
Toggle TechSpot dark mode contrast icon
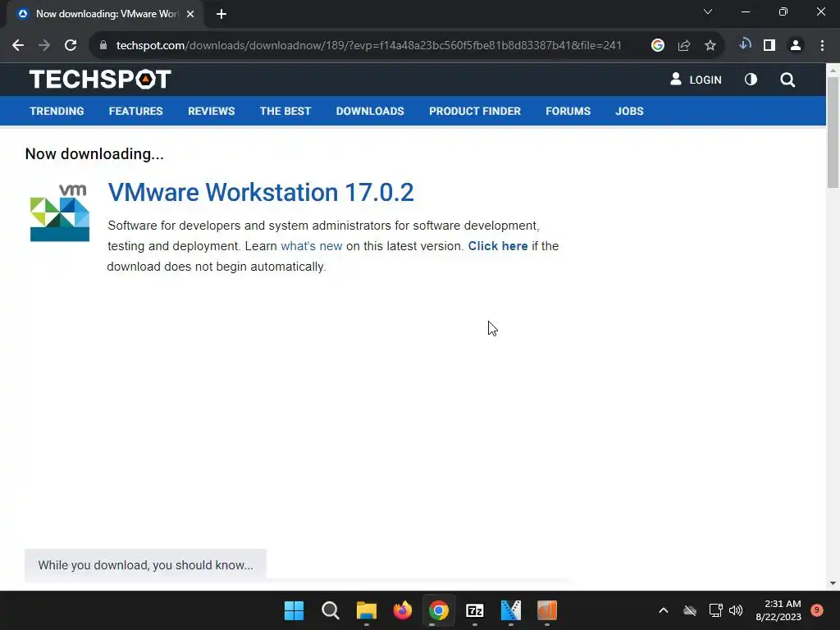point(751,80)
